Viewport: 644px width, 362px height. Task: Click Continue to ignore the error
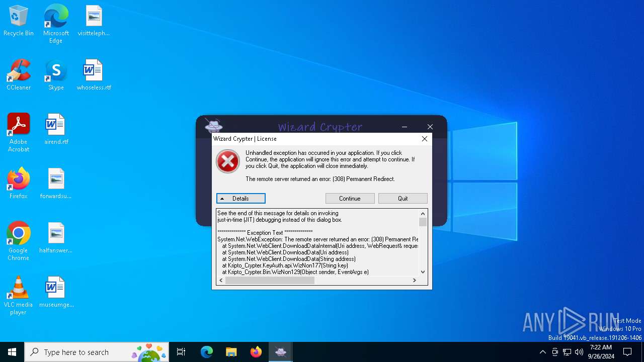coord(350,199)
